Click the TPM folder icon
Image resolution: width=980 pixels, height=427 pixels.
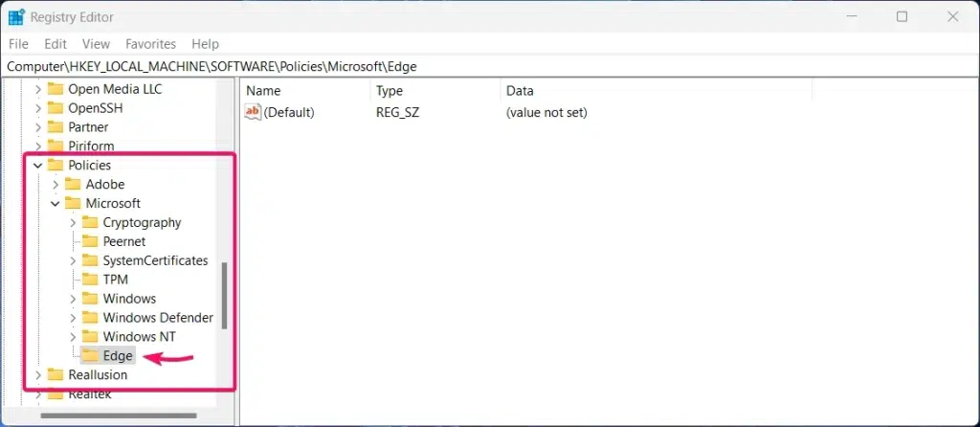pos(90,280)
